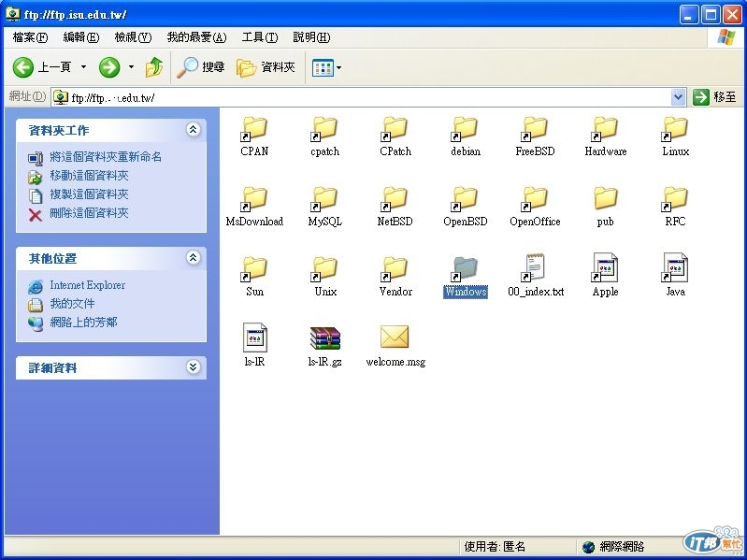747x560 pixels.
Task: Select the ls-lR file
Action: pos(254,345)
